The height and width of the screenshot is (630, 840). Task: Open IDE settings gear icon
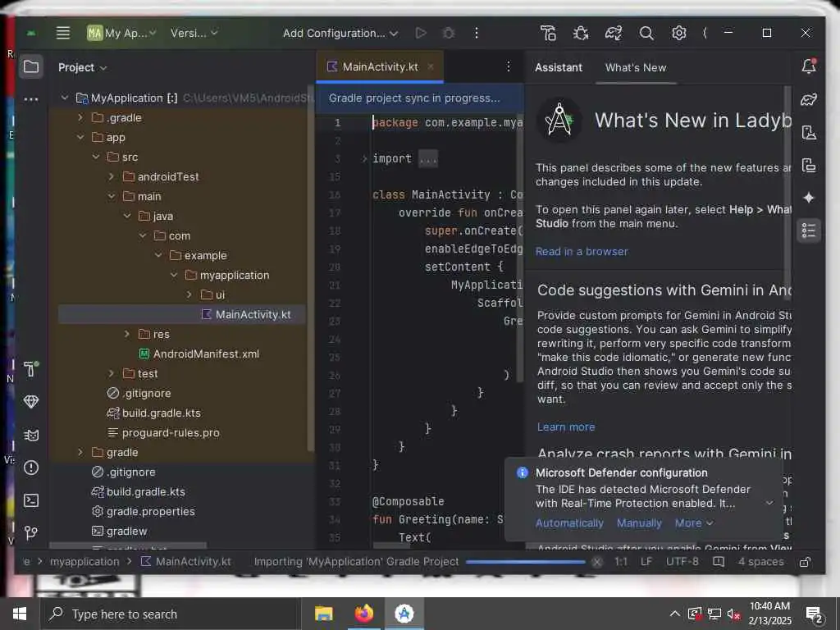click(678, 33)
